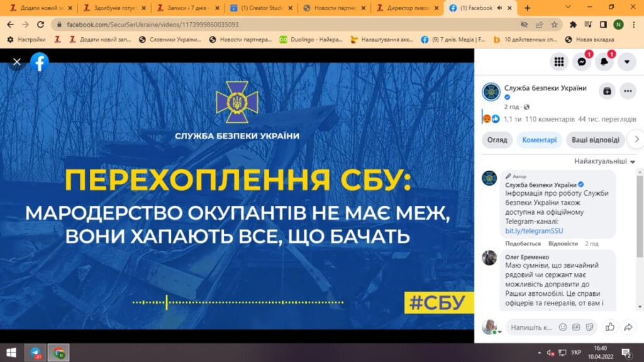Open the Facebook notifications bell

pos(604,62)
